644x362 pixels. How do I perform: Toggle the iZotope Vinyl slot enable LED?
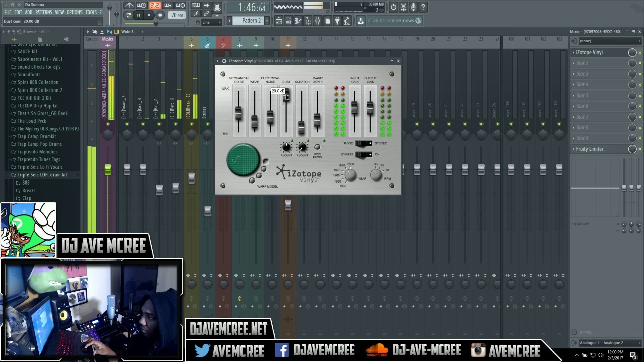(x=640, y=53)
